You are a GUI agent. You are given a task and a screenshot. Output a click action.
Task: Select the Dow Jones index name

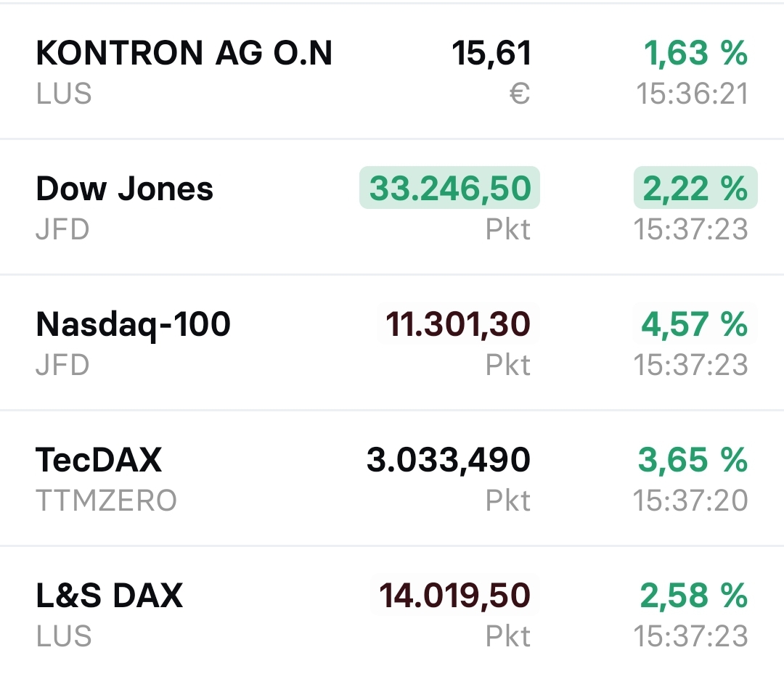click(x=125, y=189)
